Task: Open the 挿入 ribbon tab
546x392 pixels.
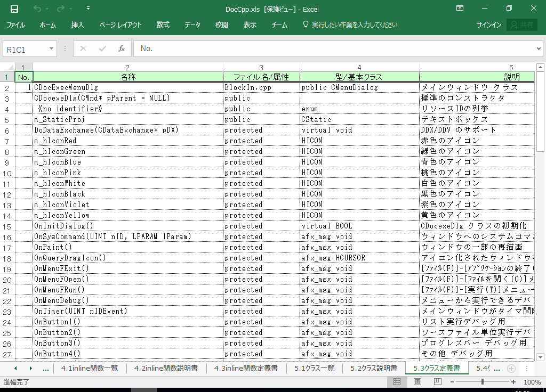Action: 78,25
